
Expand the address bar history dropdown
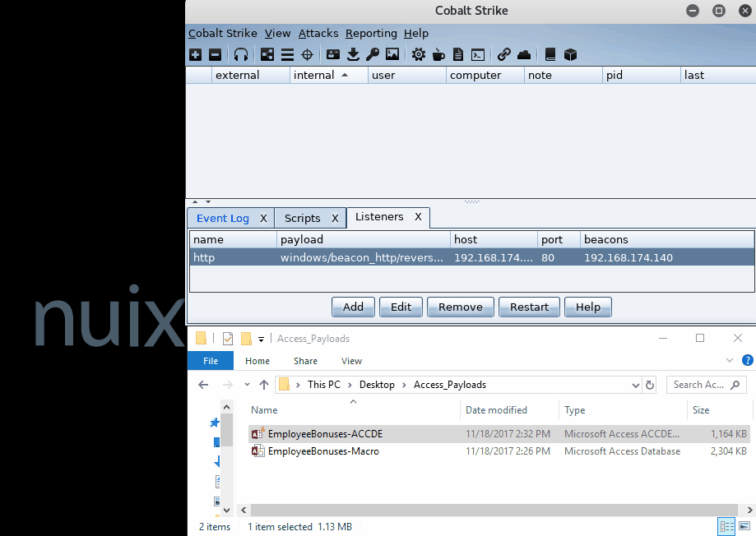click(x=635, y=385)
